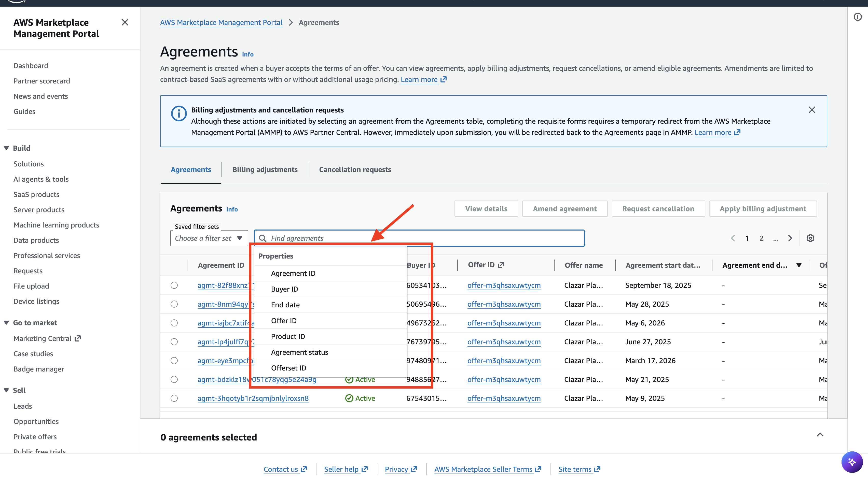Click the Amend agreement button
The height and width of the screenshot is (485, 868).
click(x=565, y=208)
